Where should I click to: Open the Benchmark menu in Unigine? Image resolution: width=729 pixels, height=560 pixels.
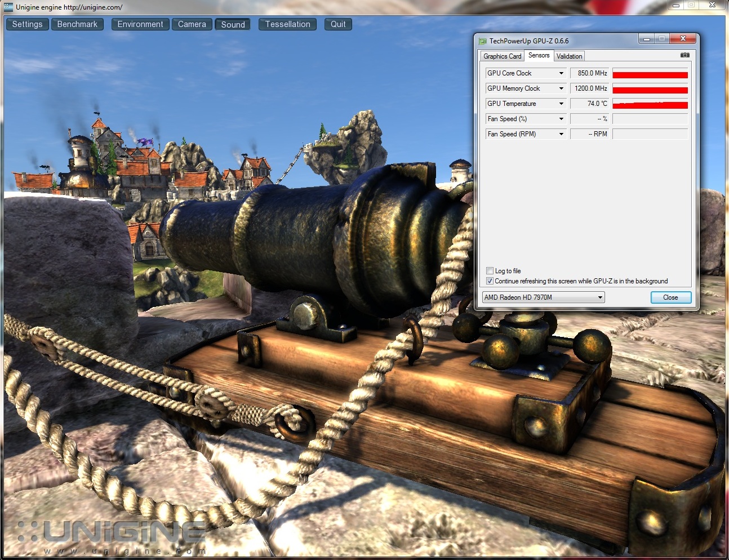[x=77, y=24]
